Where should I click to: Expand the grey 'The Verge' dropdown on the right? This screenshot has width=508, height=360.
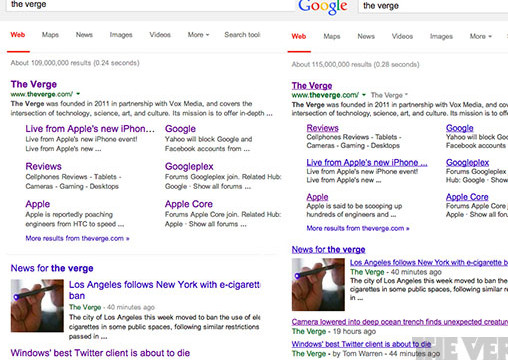point(389,95)
